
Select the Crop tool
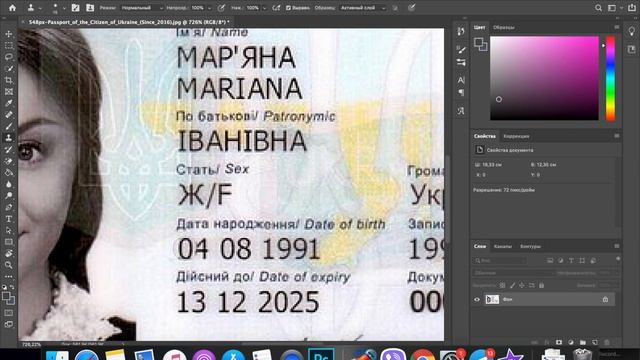pyautogui.click(x=9, y=80)
